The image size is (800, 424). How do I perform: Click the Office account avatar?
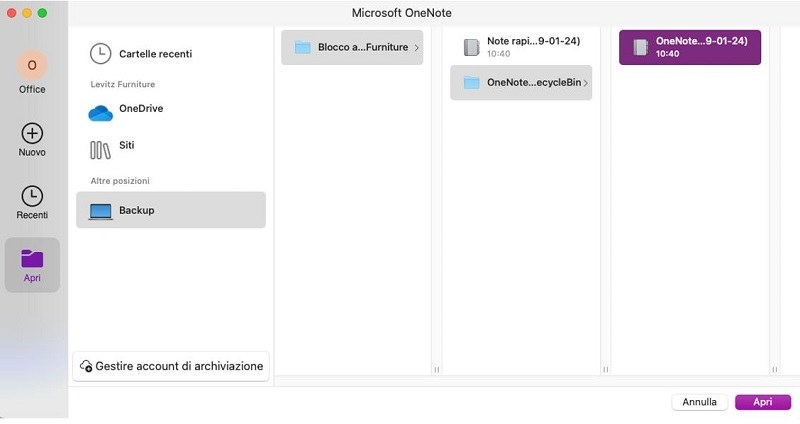point(32,65)
